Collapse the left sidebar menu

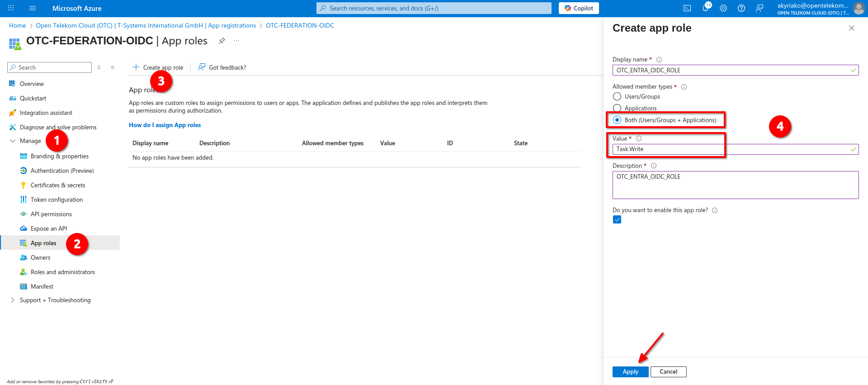click(113, 67)
